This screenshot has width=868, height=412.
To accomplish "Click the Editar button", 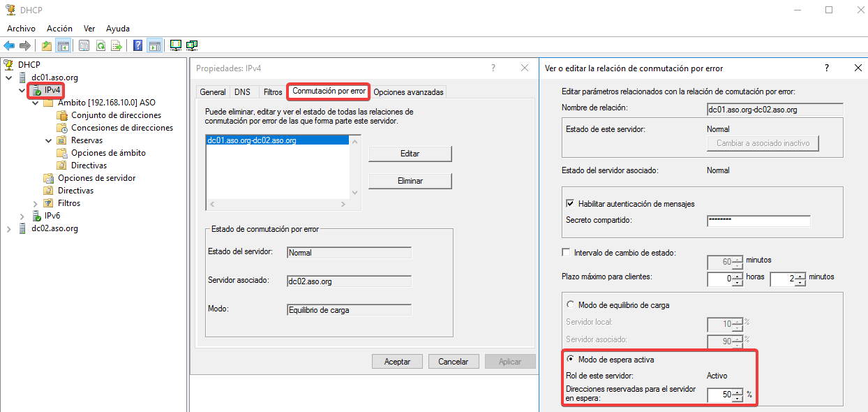I will tap(410, 154).
